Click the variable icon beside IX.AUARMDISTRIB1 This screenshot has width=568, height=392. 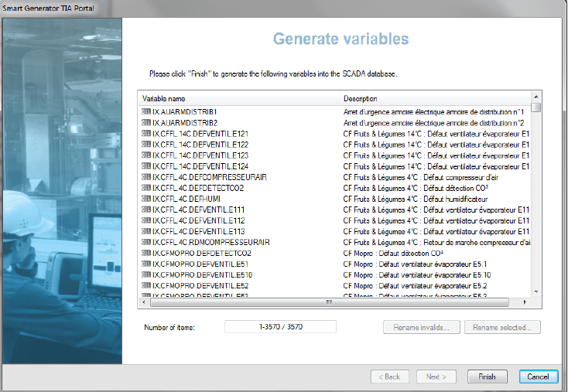pyautogui.click(x=146, y=112)
